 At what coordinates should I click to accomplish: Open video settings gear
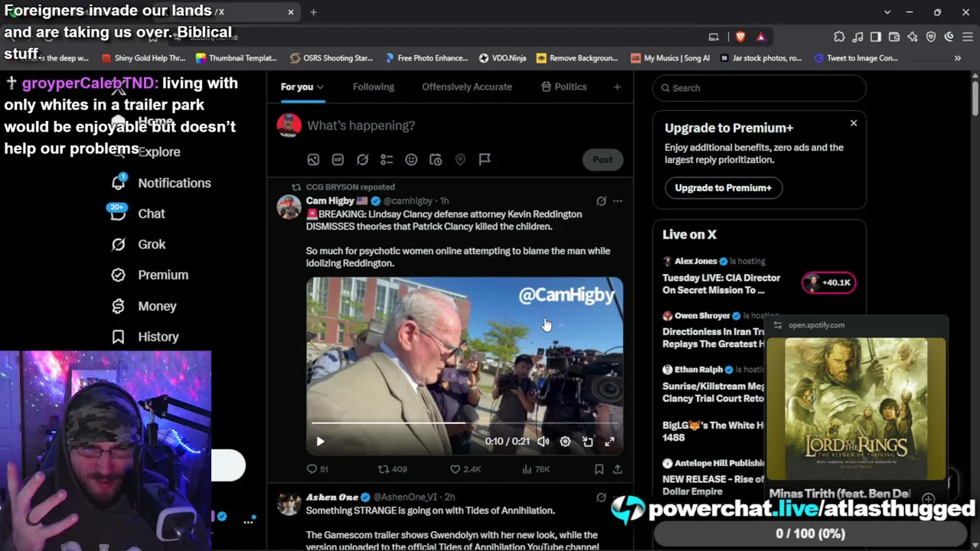tap(565, 442)
